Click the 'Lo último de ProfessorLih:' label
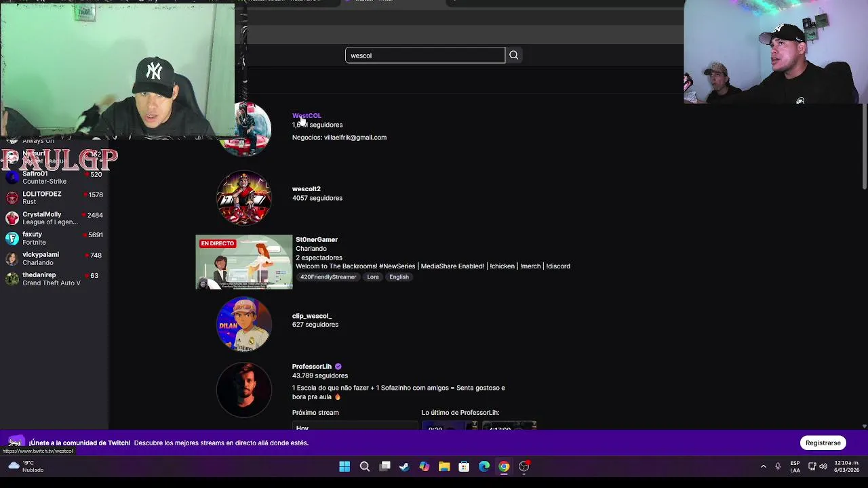Screen dimensions: 868x488 coord(460,413)
